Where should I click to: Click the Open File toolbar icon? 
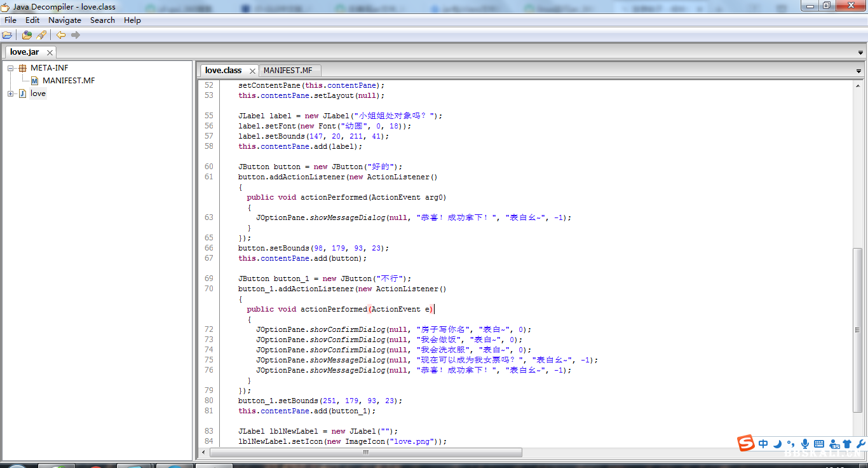[8, 35]
